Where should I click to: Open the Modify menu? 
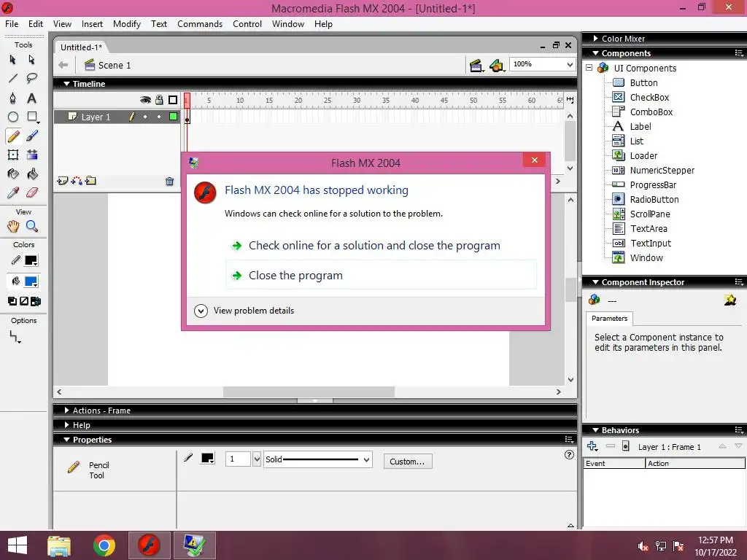point(127,24)
